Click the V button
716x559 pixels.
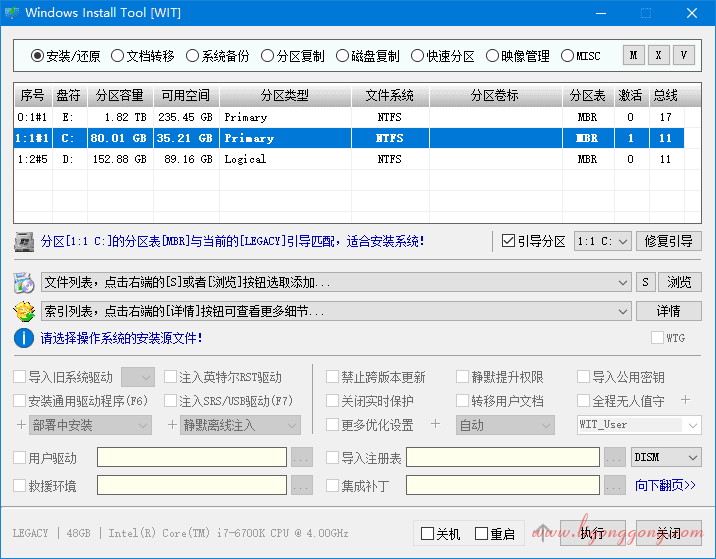point(684,55)
